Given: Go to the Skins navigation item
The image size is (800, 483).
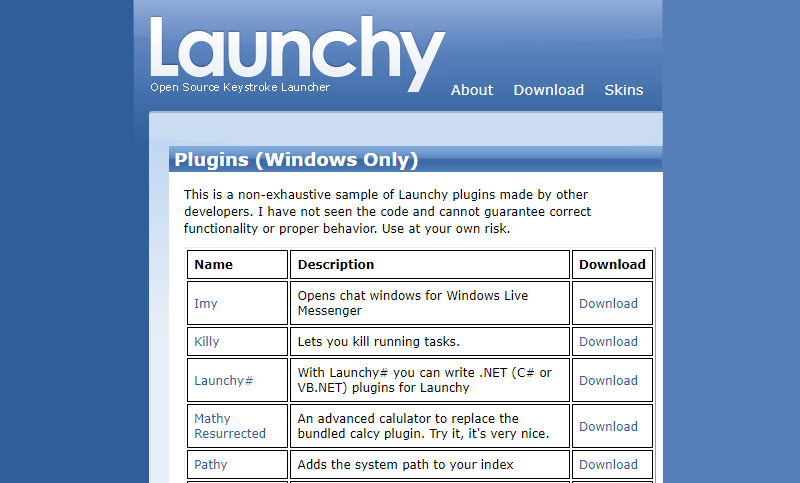Looking at the screenshot, I should [623, 90].
